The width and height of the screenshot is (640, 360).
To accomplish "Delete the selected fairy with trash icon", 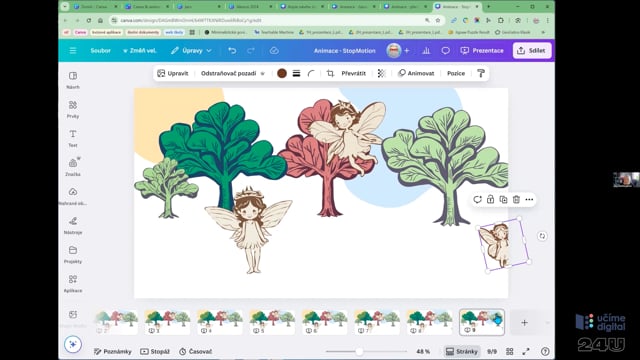I will pyautogui.click(x=516, y=200).
